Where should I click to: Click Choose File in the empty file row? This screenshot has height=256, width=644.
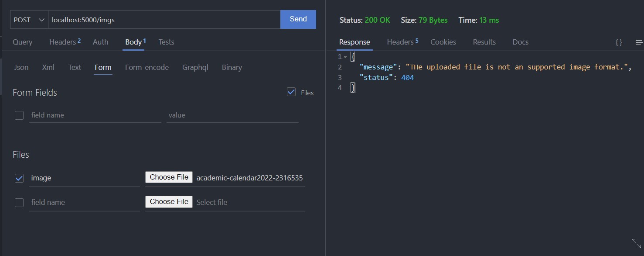coord(169,201)
